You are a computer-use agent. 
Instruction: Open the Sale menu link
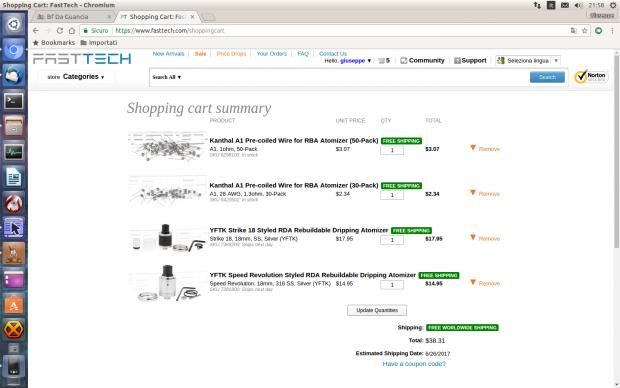point(200,53)
